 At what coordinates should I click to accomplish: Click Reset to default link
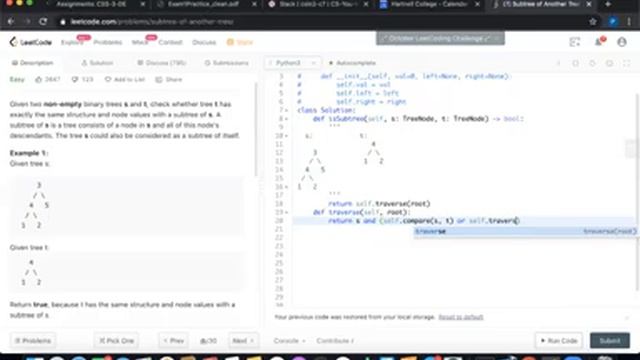point(461,317)
